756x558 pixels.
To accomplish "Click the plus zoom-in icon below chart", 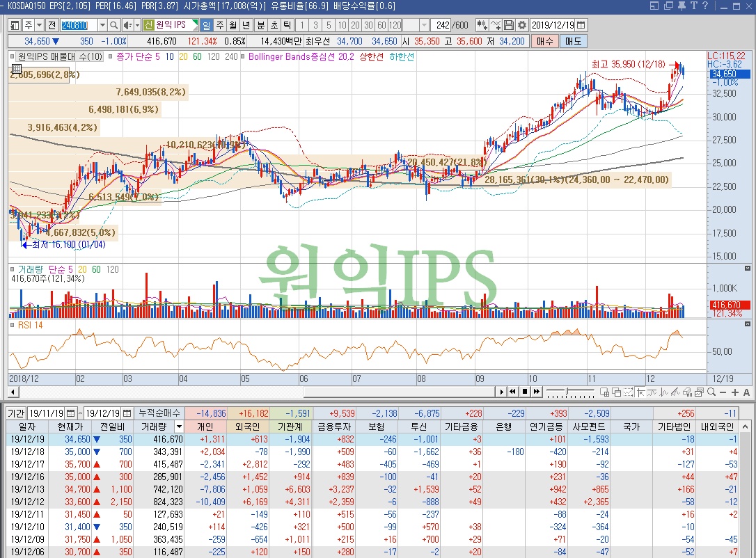I will coord(735,392).
